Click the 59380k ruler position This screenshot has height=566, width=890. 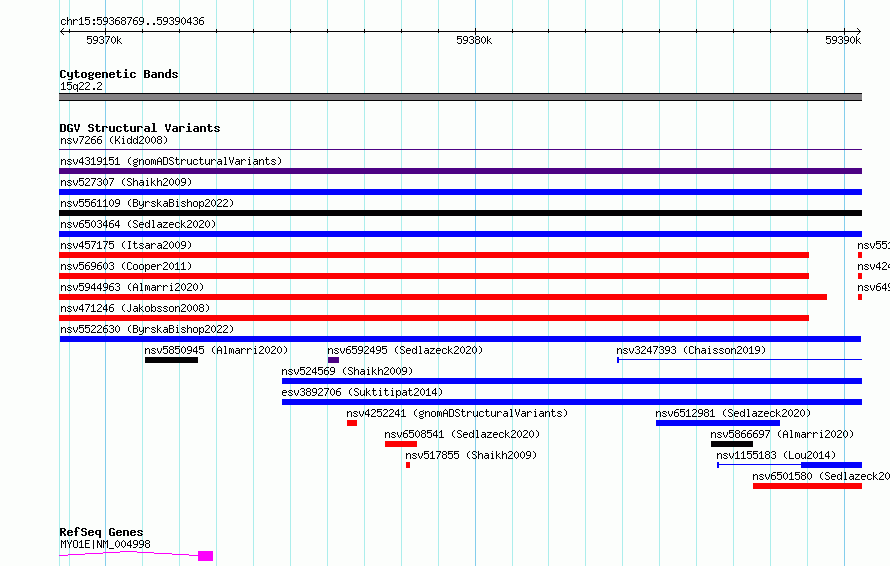point(474,40)
